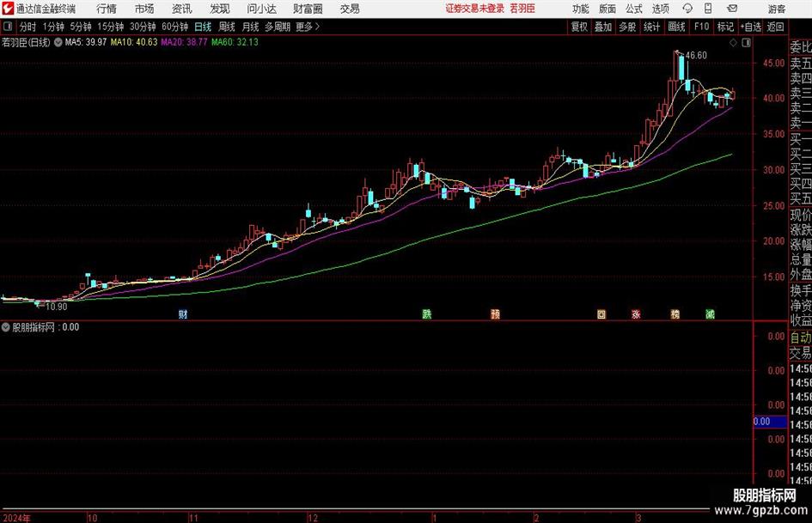
Task: Click the 回 event marker on chart
Action: click(x=601, y=314)
